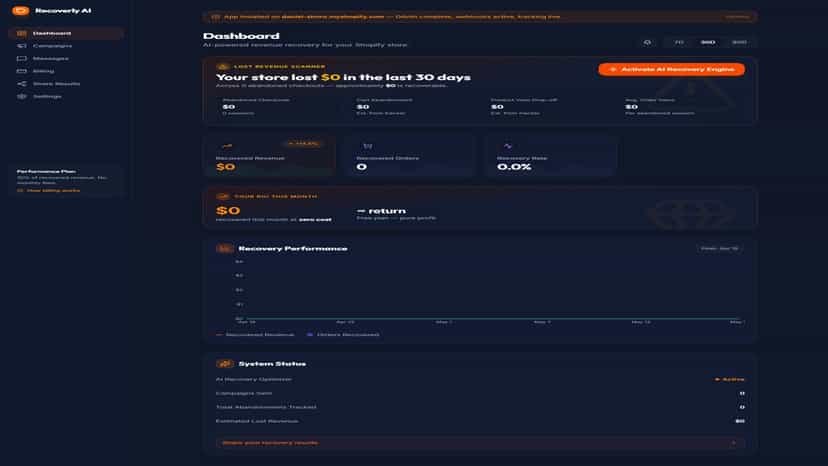Viewport: 828px width, 466px height.
Task: Click the Messages icon in sidebar
Action: (22, 59)
